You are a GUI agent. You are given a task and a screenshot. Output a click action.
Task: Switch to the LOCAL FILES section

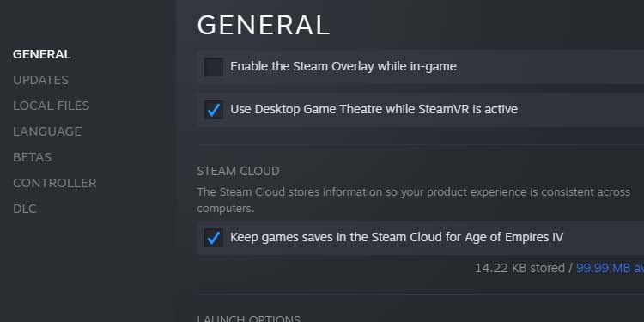click(51, 106)
